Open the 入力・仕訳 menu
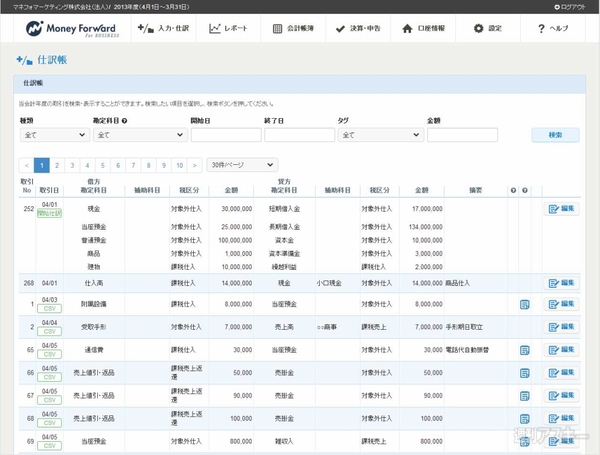Viewport: 600px width, 455px height. [x=165, y=29]
